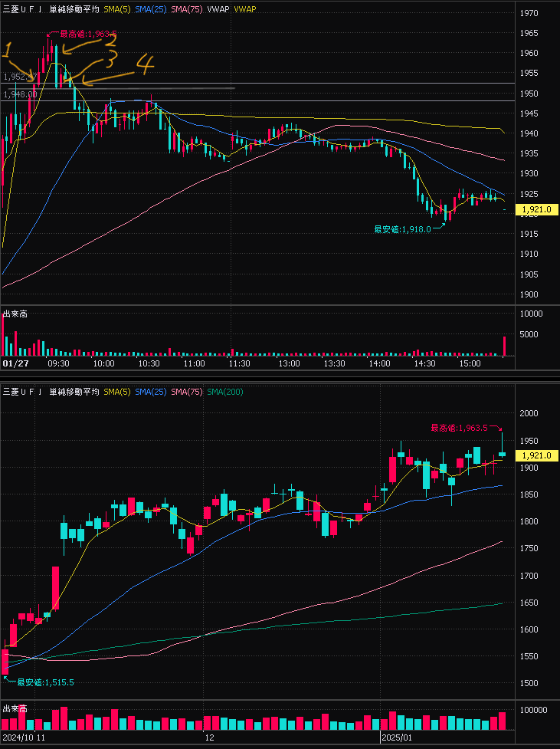The image size is (560, 749).
Task: Click 1600 on the daily price axis
Action: 529,629
